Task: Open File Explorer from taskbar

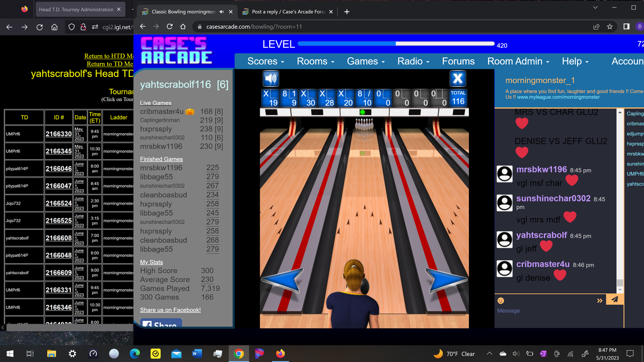Action: click(x=51, y=354)
